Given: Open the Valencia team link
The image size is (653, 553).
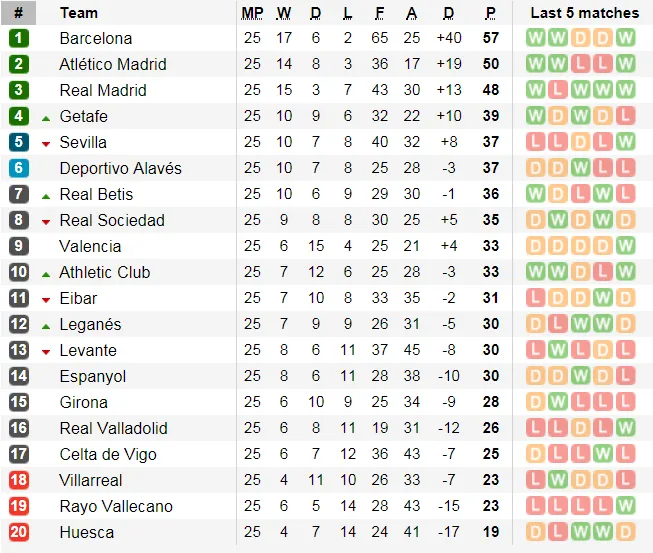Looking at the screenshot, I should [x=91, y=246].
